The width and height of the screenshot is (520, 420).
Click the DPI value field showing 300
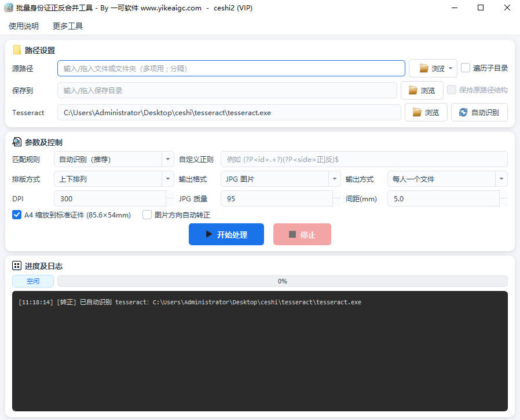[110, 198]
